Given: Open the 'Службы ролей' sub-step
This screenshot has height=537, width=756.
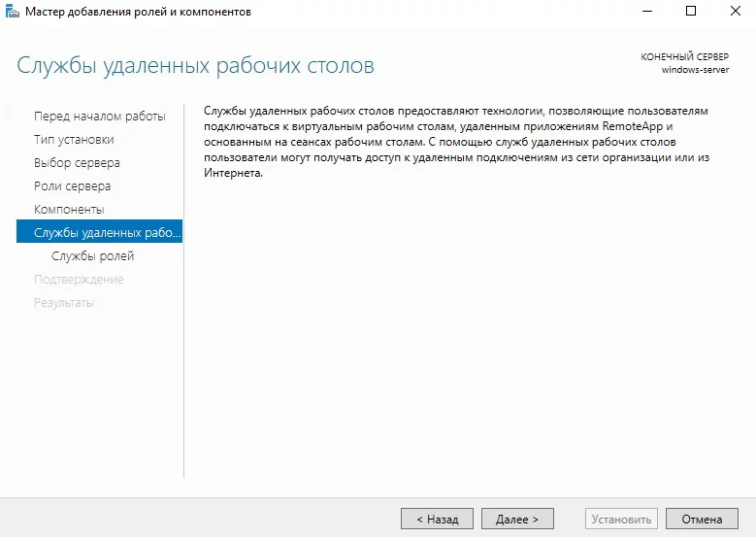Looking at the screenshot, I should 92,256.
